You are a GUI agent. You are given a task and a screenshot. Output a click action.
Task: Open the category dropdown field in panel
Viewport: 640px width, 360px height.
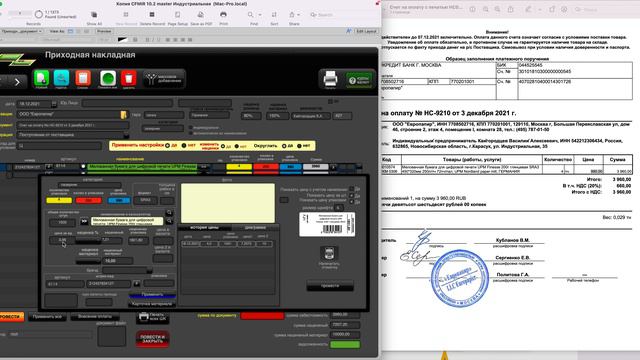pyautogui.click(x=89, y=185)
